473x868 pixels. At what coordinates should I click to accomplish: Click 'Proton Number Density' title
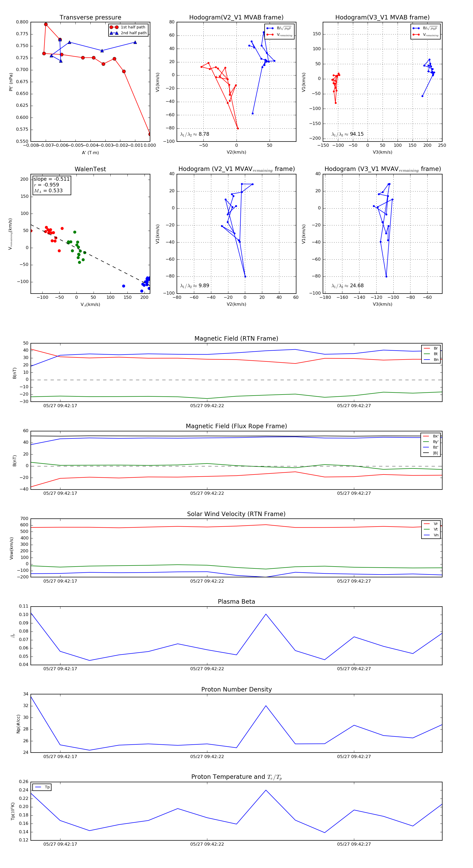[x=236, y=689]
